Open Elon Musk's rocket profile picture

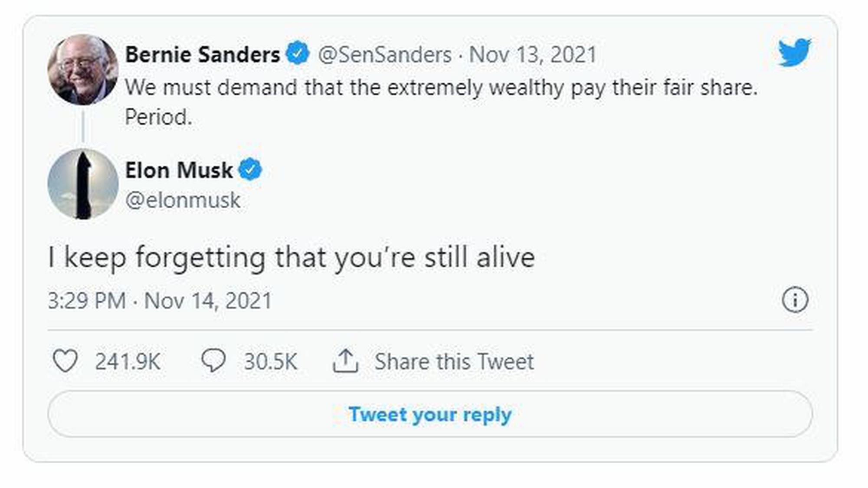pos(83,184)
